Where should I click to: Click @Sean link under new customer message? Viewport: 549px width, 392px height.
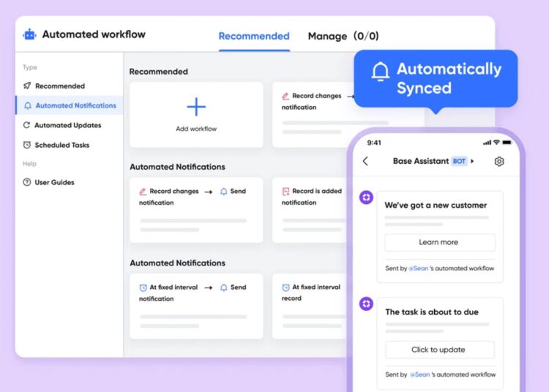point(419,268)
